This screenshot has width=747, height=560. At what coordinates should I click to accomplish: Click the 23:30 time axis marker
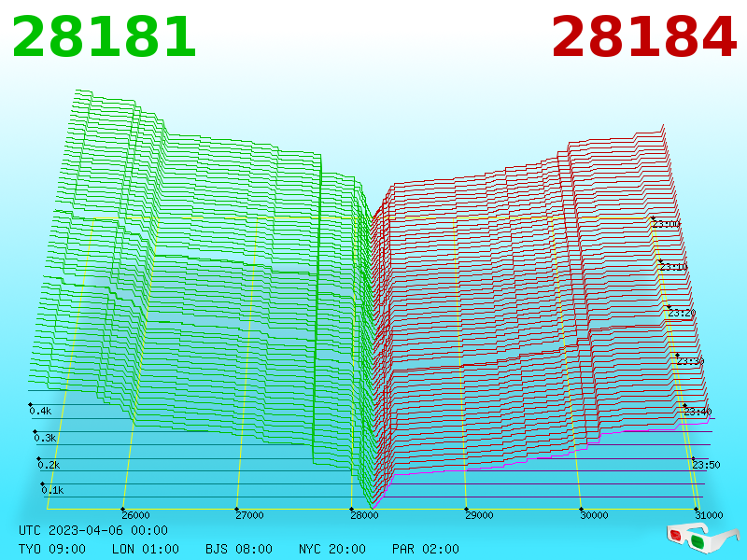[690, 361]
